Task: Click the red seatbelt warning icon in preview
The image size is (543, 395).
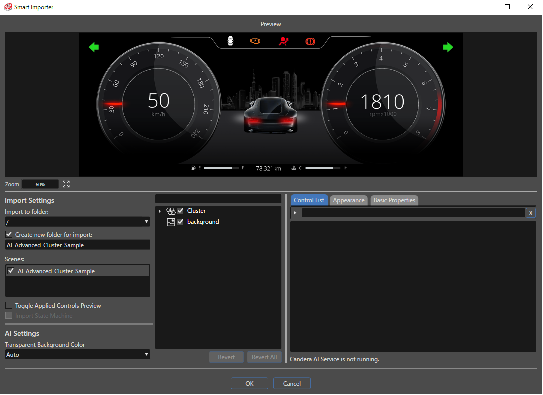Action: [283, 41]
